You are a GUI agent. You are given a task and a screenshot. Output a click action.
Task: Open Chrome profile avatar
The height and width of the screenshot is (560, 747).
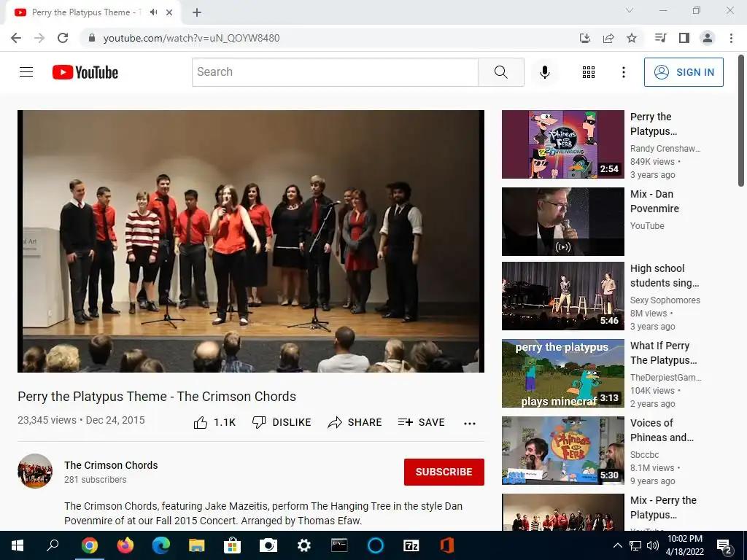[708, 38]
